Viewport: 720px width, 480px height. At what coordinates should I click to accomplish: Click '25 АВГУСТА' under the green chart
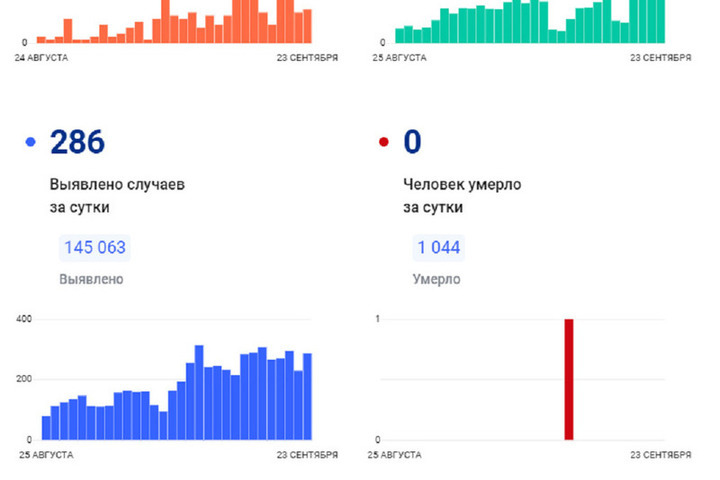pyautogui.click(x=399, y=58)
